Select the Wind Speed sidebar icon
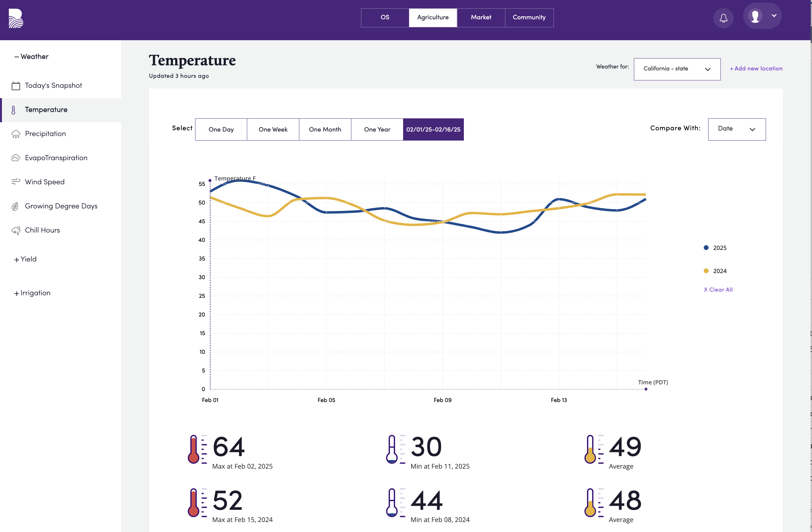Image resolution: width=812 pixels, height=532 pixels. 15,182
